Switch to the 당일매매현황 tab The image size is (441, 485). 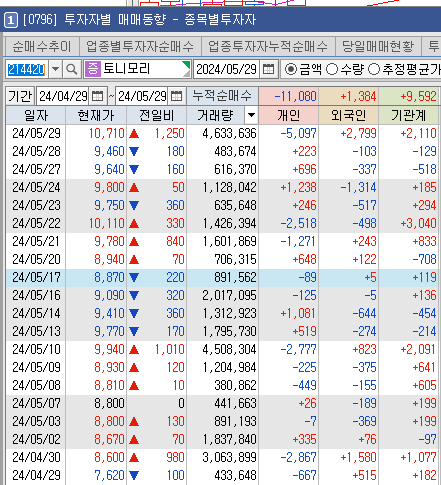click(378, 46)
